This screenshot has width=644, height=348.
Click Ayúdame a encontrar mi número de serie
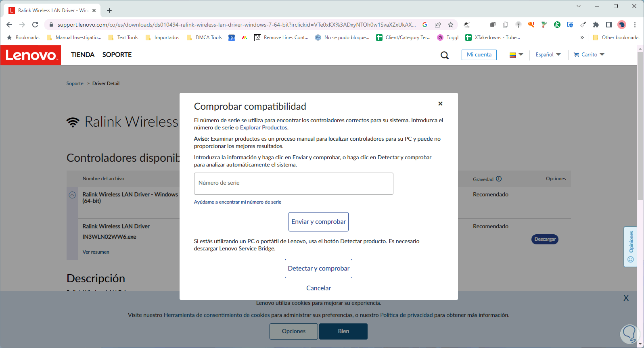point(238,202)
